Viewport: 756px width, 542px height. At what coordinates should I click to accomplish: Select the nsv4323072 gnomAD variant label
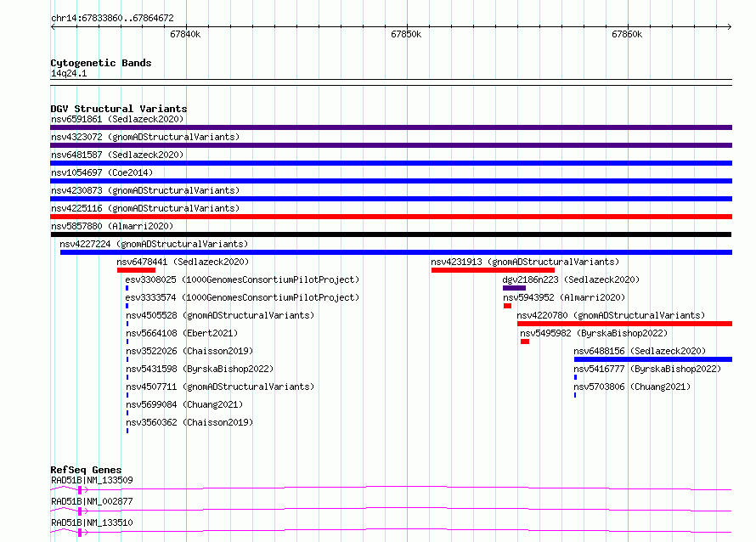click(145, 137)
